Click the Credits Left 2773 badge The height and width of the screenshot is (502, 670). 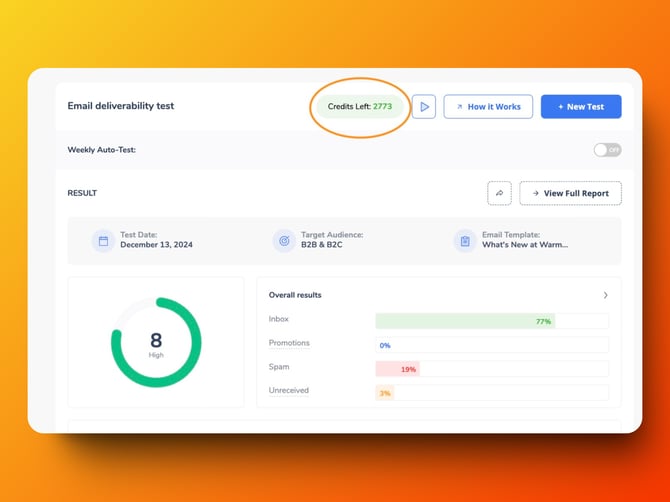360,107
